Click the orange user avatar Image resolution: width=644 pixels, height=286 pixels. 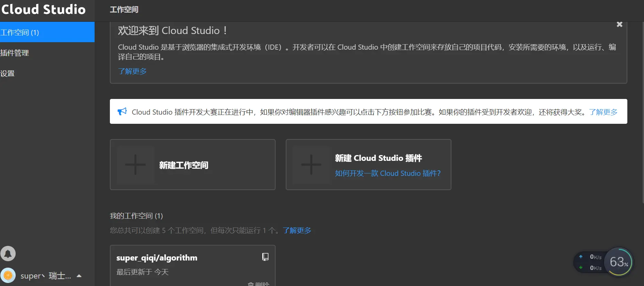pyautogui.click(x=8, y=275)
